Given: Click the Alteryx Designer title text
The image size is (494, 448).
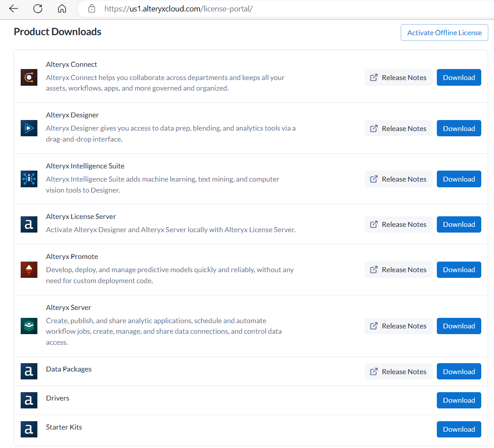Looking at the screenshot, I should [72, 115].
